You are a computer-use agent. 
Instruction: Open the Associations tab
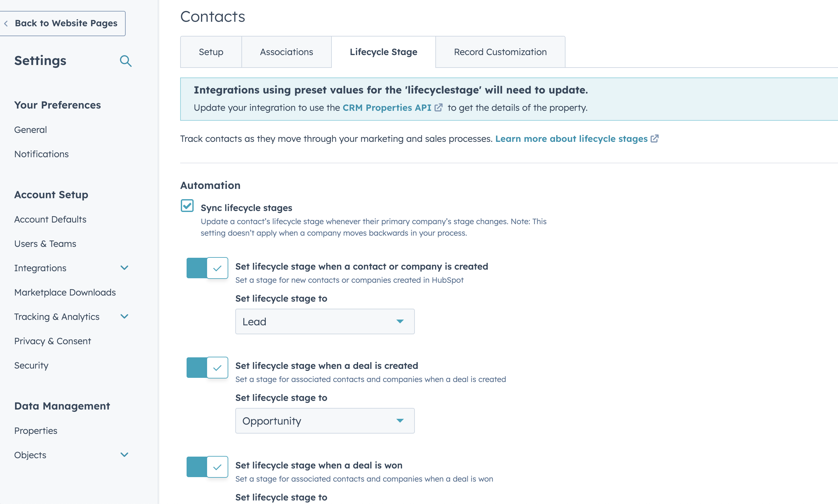click(x=286, y=52)
